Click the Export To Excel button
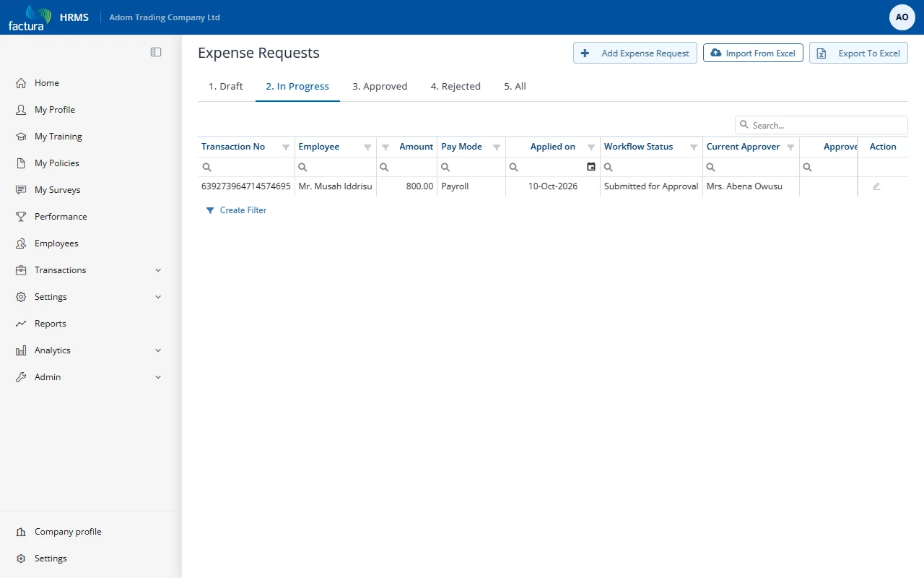 point(858,53)
